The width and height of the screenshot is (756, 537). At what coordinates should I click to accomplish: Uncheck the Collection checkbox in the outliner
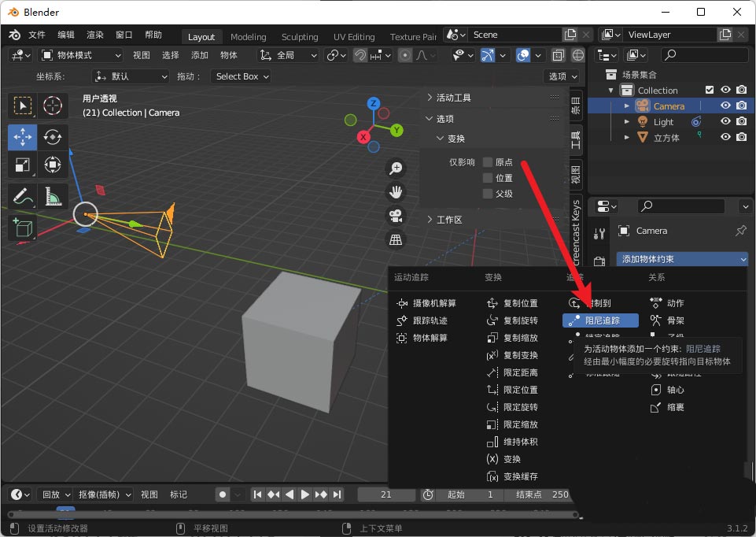[x=709, y=90]
